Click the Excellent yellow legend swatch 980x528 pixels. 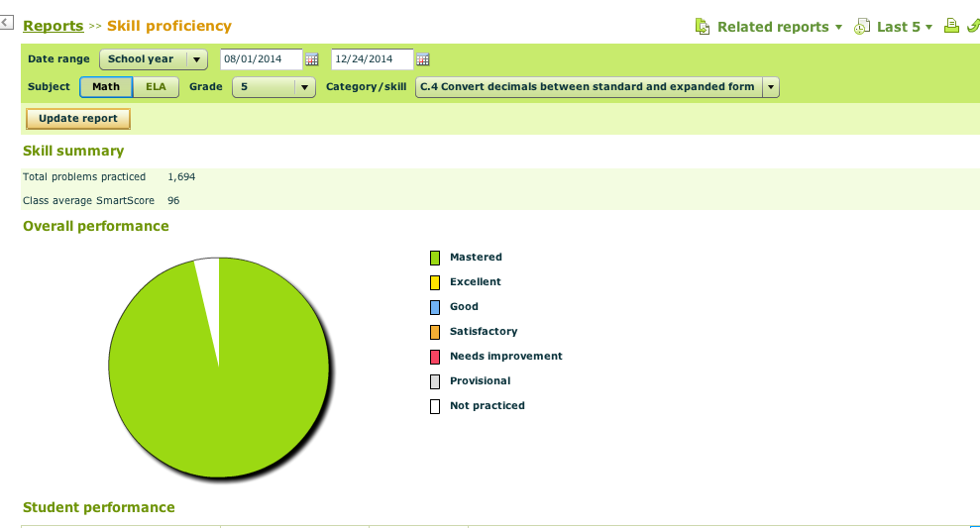(x=435, y=282)
